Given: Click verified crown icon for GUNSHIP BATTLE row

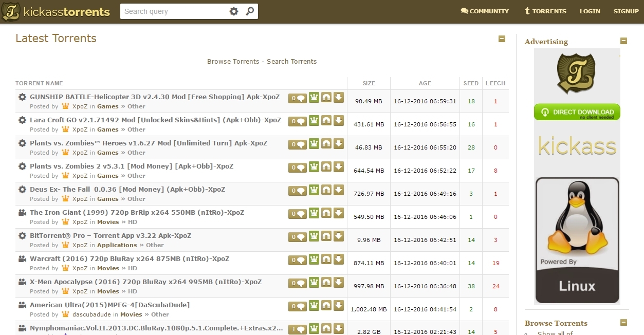Looking at the screenshot, I should click(314, 98).
